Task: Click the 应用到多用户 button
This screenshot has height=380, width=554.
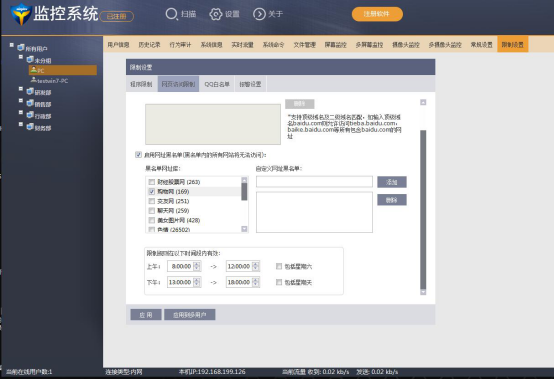Action: click(190, 315)
